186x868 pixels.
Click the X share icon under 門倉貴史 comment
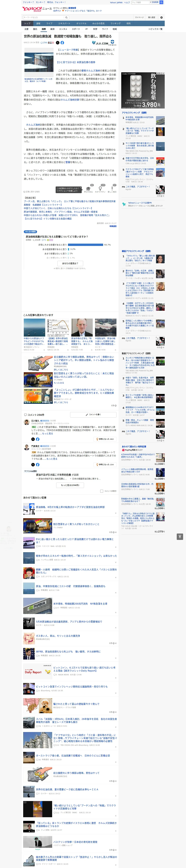point(33,464)
